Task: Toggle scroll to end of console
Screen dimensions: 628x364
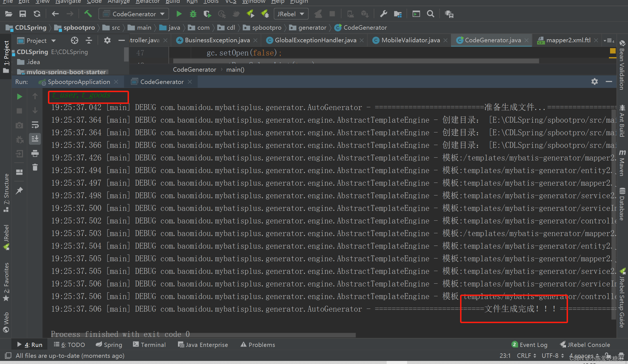Action: (x=35, y=139)
